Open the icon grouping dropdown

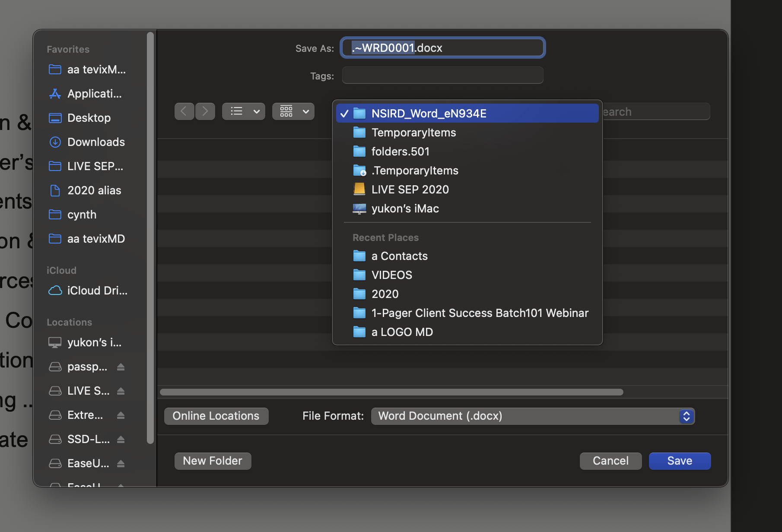coord(293,111)
